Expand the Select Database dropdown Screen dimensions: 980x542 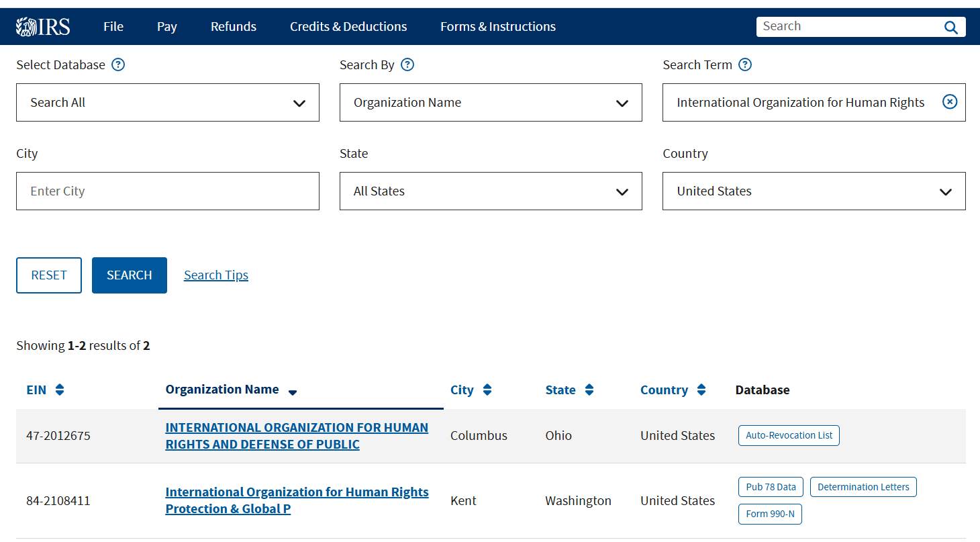[167, 103]
